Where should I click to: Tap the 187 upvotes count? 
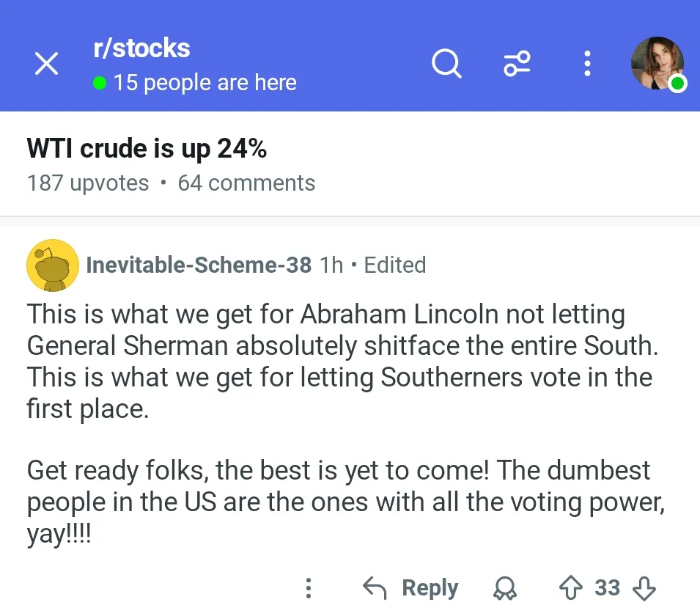87,183
